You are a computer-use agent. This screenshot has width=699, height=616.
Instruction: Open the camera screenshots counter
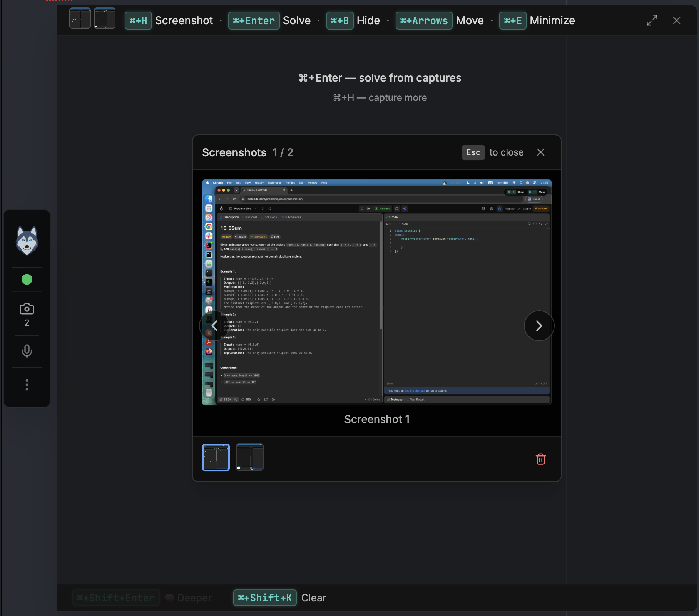27,315
